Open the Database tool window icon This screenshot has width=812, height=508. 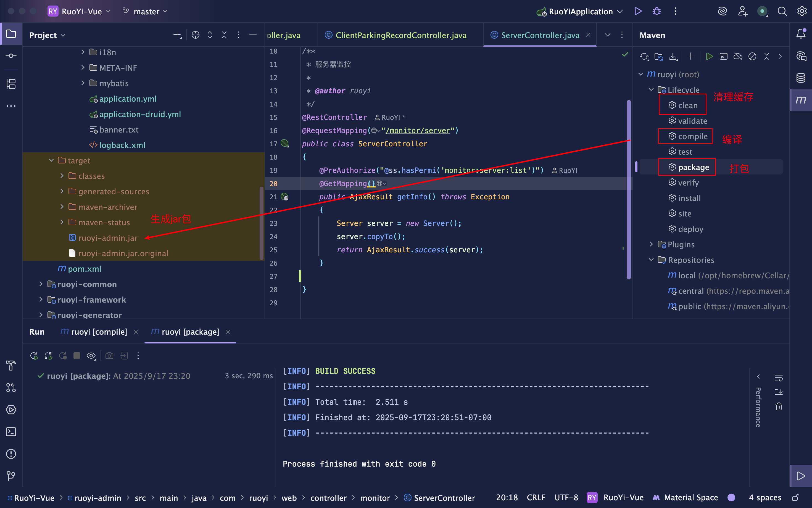[x=801, y=78]
